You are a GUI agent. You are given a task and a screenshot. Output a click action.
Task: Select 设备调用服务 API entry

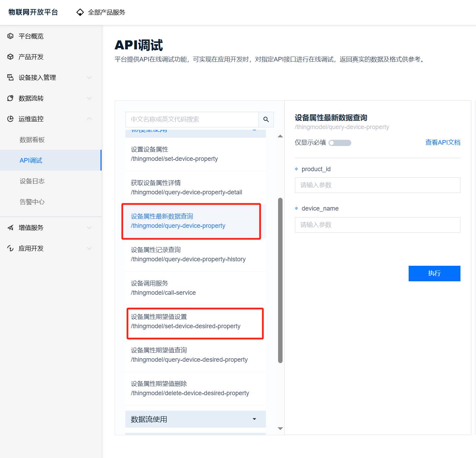click(x=196, y=288)
